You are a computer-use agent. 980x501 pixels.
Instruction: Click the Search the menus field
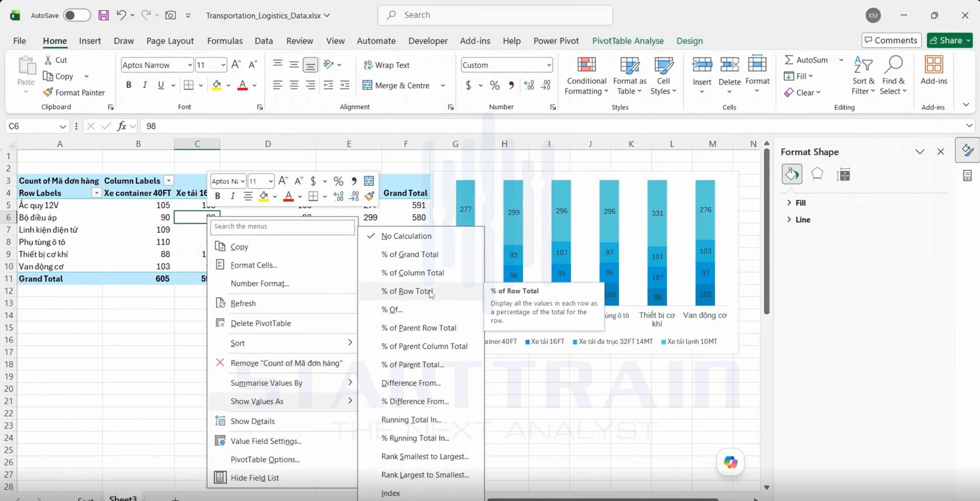tap(282, 227)
